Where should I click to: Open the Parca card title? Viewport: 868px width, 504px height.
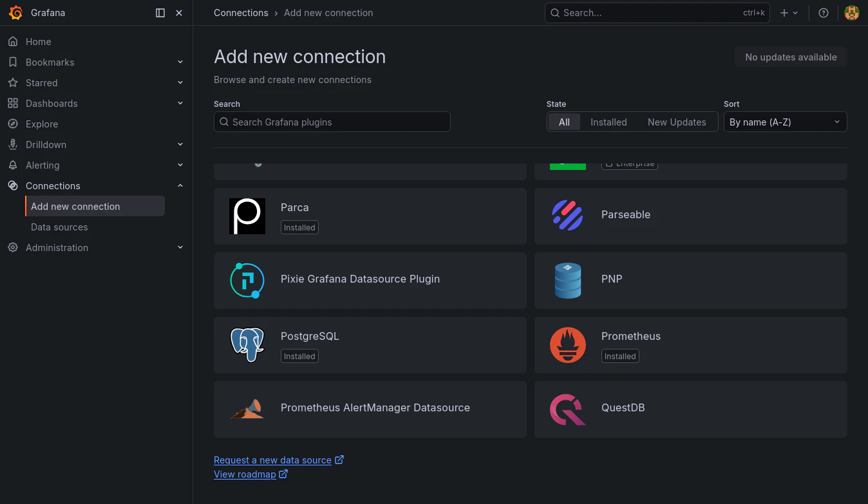(x=295, y=207)
